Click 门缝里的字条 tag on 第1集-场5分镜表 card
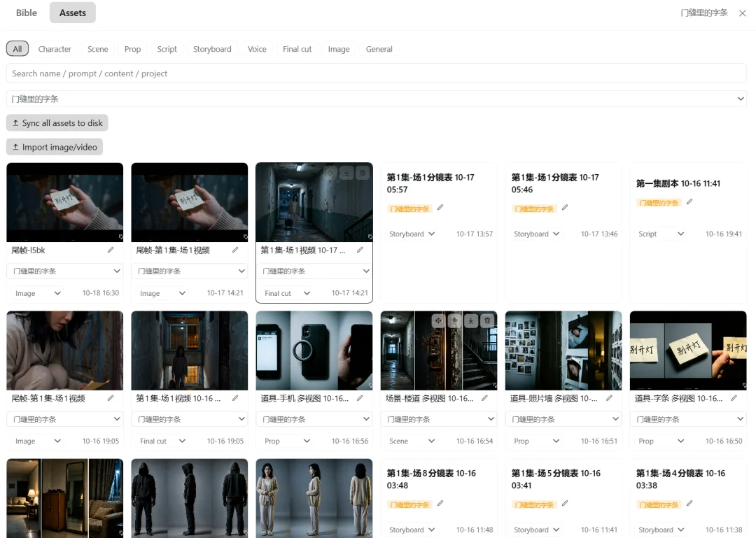Screen dimensions: 756x538 (x=534, y=504)
